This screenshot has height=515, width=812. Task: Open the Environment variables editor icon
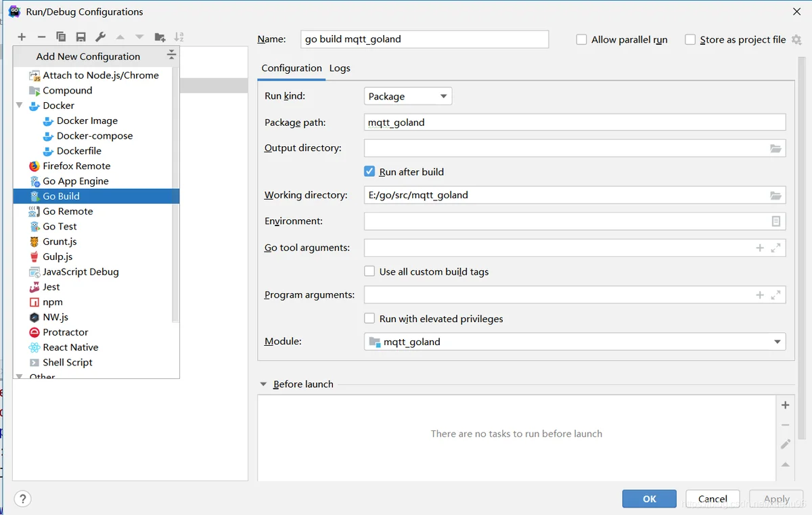point(776,221)
